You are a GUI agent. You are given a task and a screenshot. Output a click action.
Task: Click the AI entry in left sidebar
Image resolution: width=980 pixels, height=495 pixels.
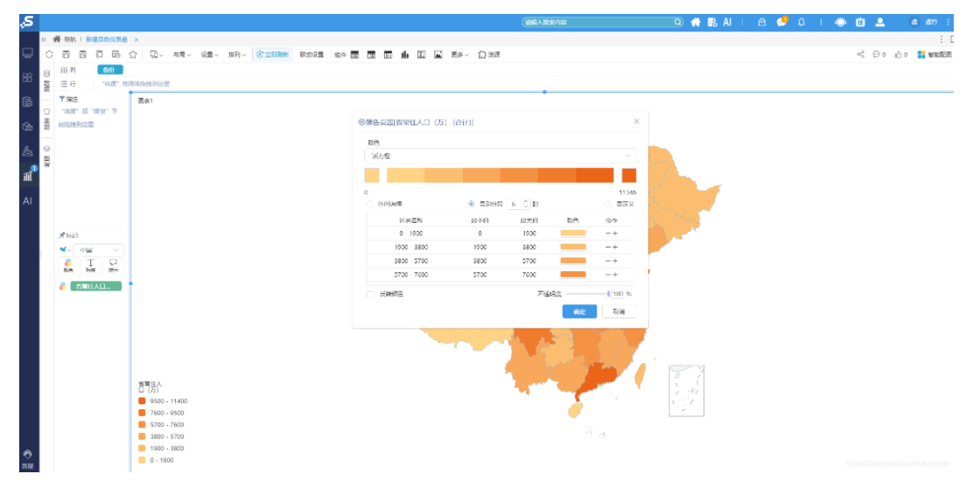(x=27, y=200)
